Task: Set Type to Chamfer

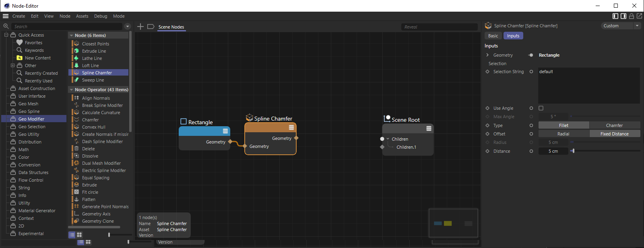Action: (x=614, y=125)
